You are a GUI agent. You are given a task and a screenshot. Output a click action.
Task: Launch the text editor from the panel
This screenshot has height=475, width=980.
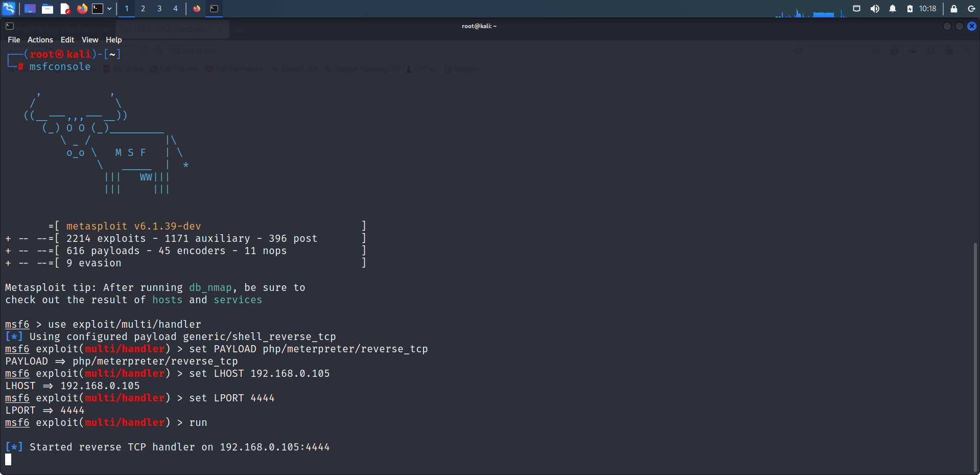pyautogui.click(x=65, y=9)
